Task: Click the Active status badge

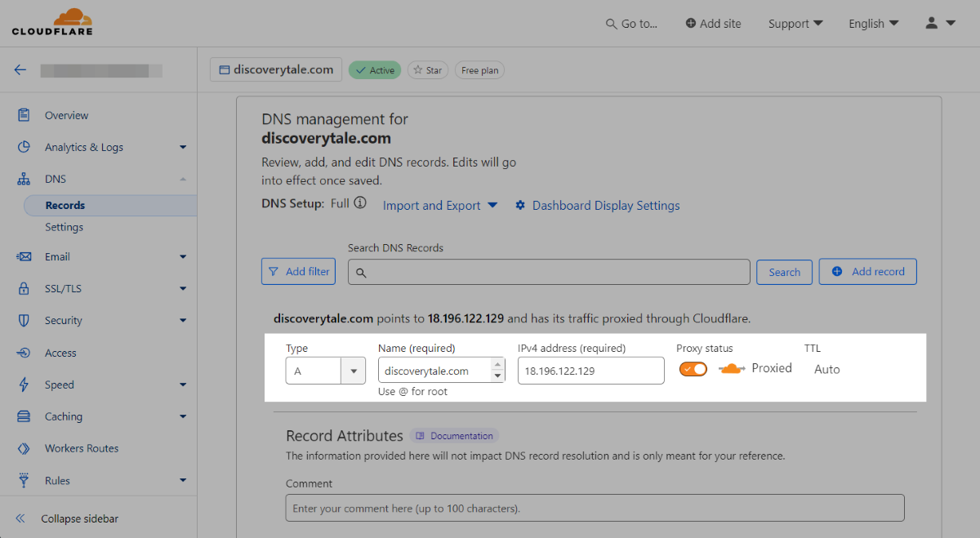Action: coord(375,70)
